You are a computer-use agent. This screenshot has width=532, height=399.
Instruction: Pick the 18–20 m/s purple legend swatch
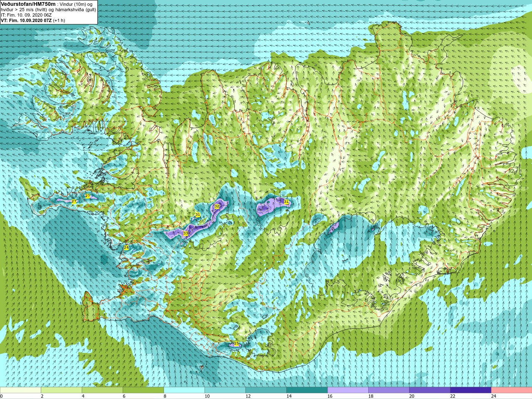(389, 390)
